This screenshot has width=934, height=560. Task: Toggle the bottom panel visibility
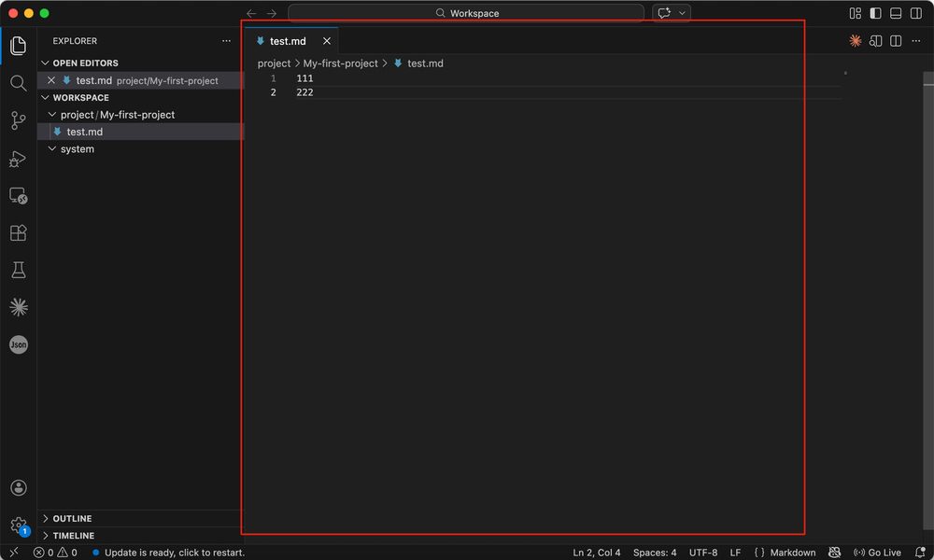pos(896,13)
